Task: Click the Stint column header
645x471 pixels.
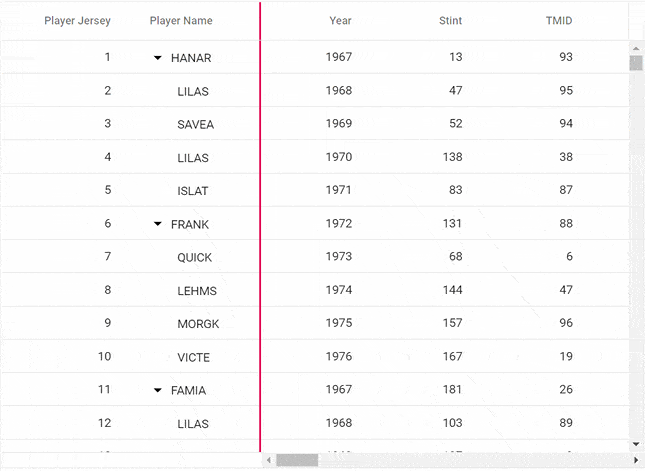Action: [x=450, y=21]
